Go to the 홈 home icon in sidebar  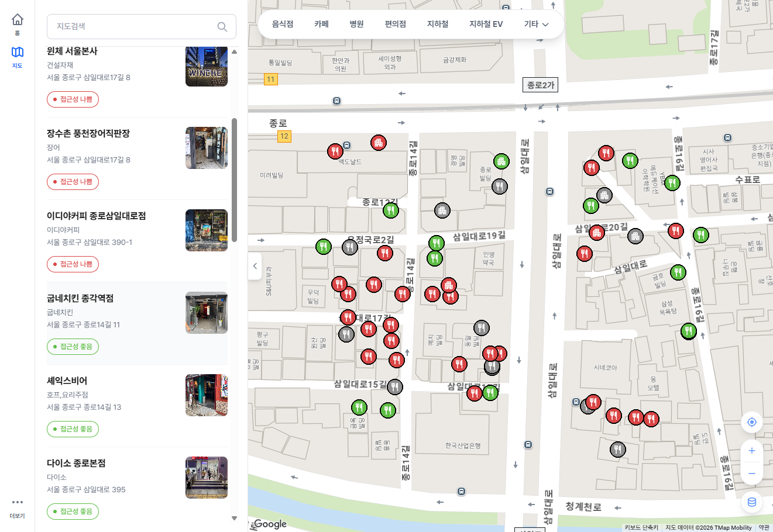point(18,20)
